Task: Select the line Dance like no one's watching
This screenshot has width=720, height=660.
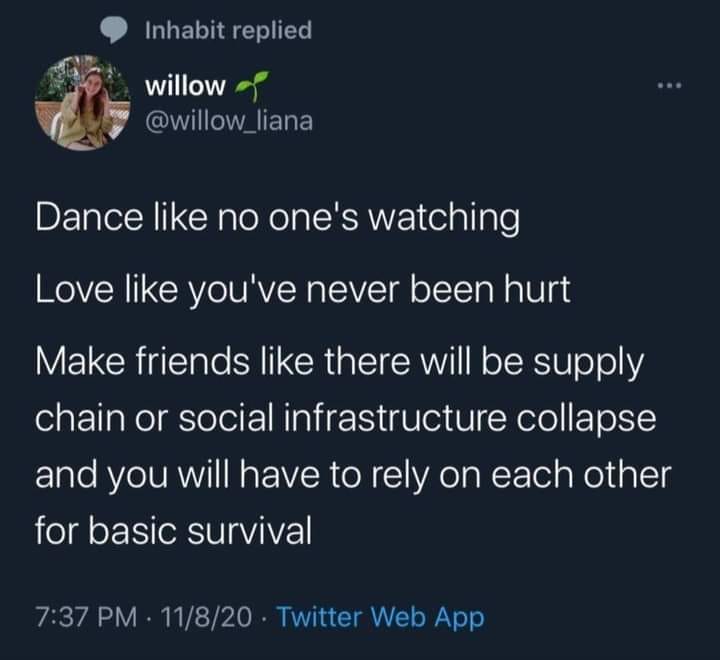Action: click(278, 218)
